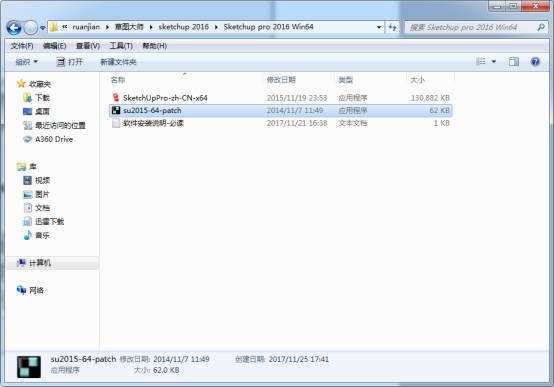Click the file name su2015-64-patch in list

pyautogui.click(x=152, y=111)
